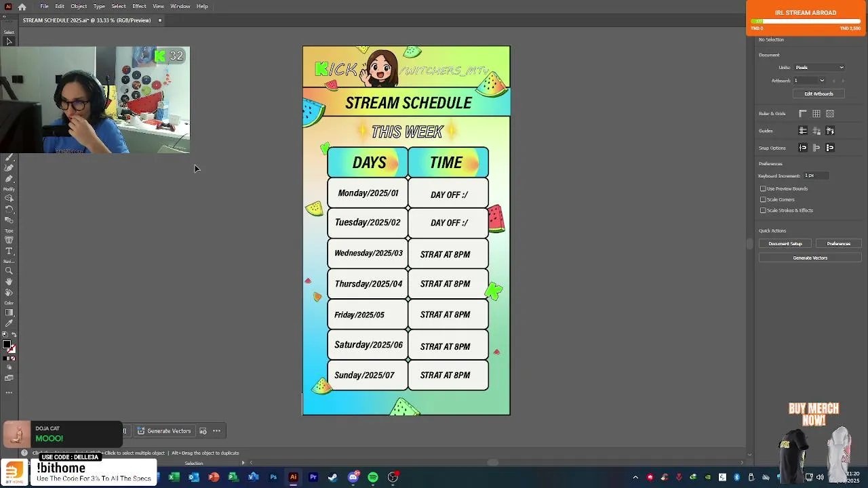Click the Keyboard Increment field

coord(817,176)
